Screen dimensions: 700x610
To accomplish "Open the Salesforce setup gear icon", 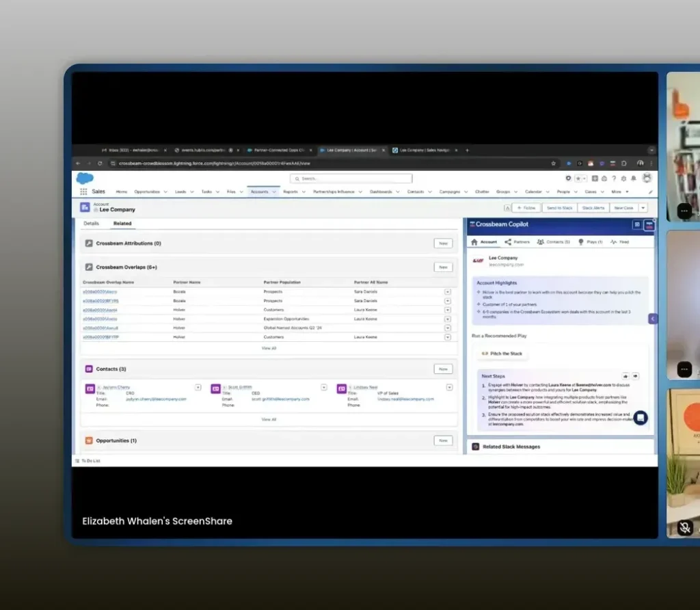I will point(623,178).
